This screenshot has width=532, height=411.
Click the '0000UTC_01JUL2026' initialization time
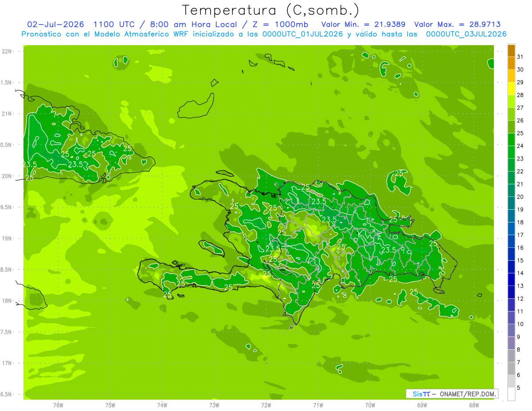[302, 34]
